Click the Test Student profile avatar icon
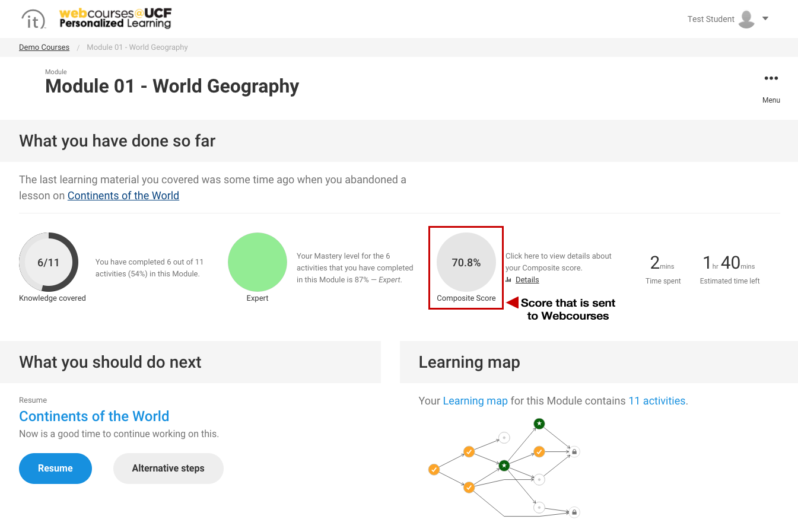Screen dimensions: 798x532 [746, 18]
